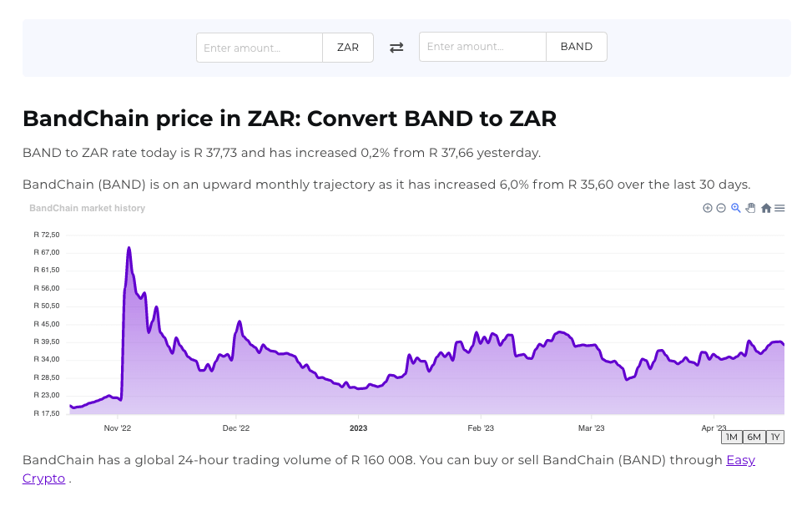
Task: Click the left Enter amount field
Action: (x=259, y=48)
